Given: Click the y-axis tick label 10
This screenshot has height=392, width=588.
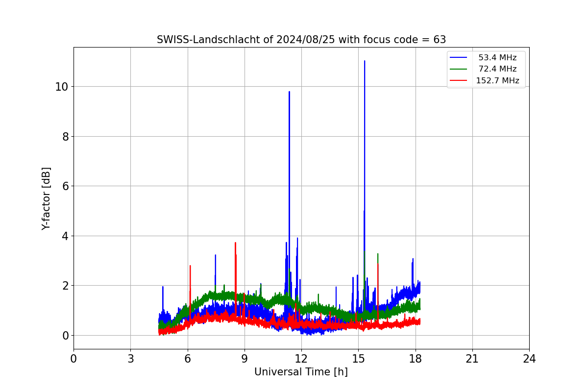Looking at the screenshot, I should tap(62, 87).
